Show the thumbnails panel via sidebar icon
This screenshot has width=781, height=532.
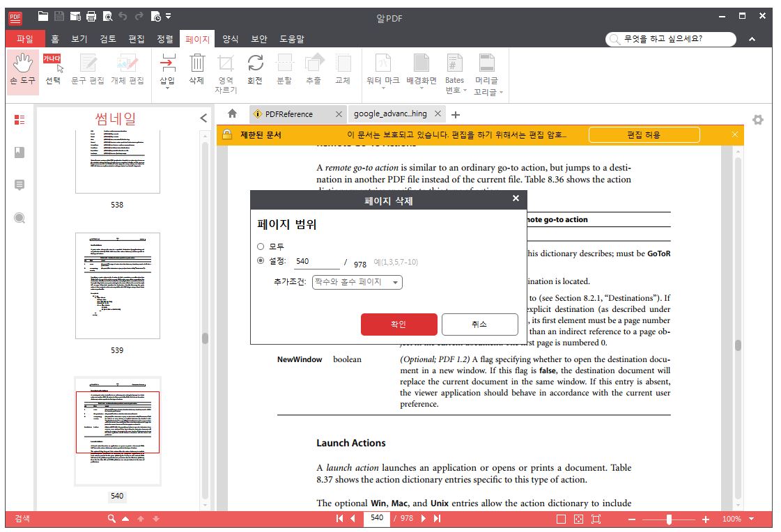(x=20, y=120)
